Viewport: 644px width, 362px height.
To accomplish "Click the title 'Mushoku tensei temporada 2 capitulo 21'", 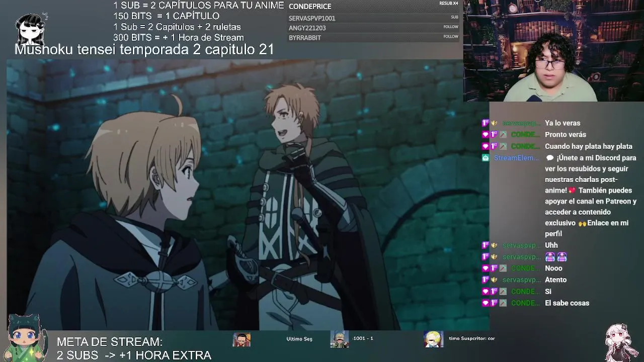I will 144,49.
